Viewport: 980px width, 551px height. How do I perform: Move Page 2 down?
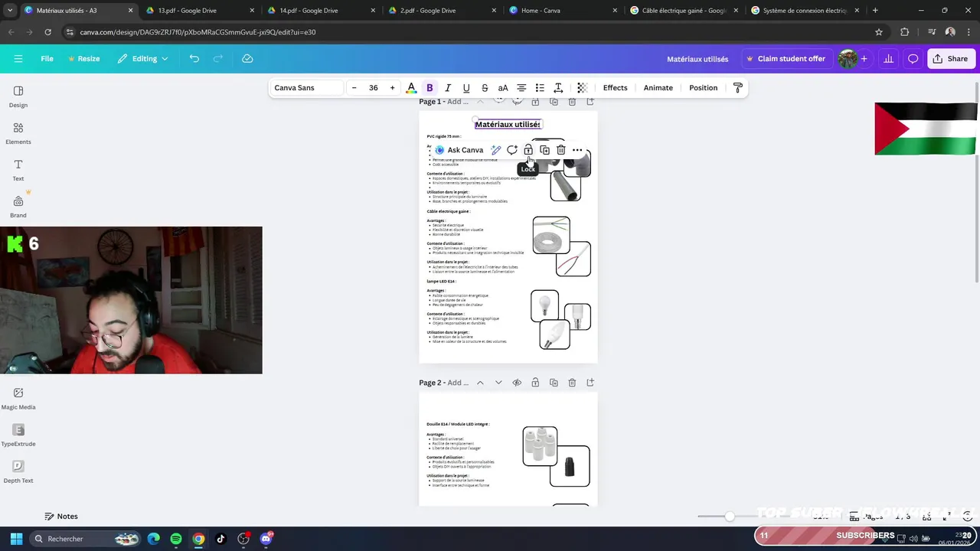pos(498,383)
